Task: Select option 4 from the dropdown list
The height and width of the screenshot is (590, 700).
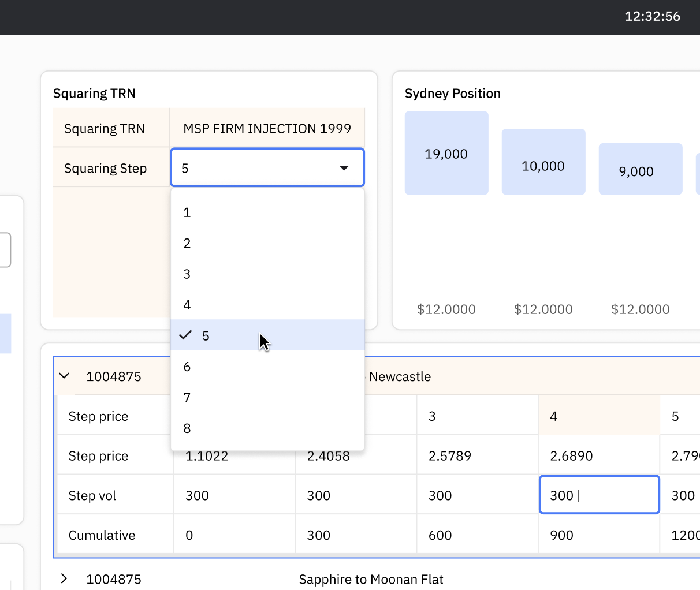Action: (x=267, y=305)
